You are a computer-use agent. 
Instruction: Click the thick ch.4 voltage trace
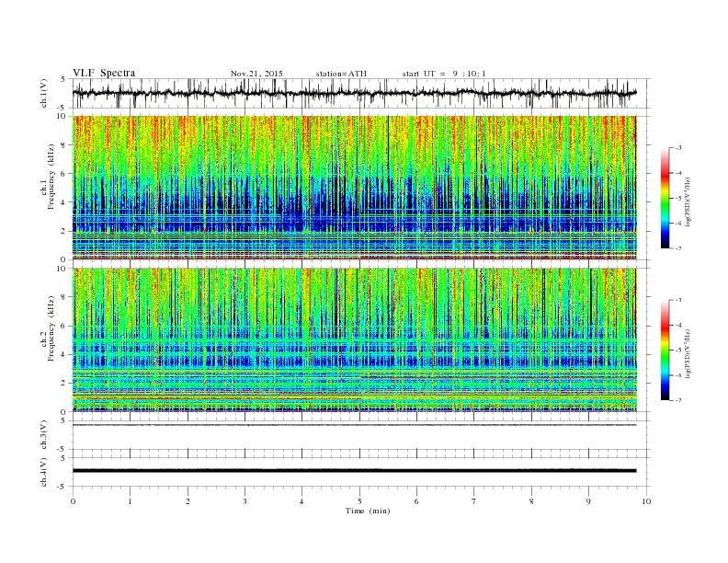pyautogui.click(x=354, y=471)
